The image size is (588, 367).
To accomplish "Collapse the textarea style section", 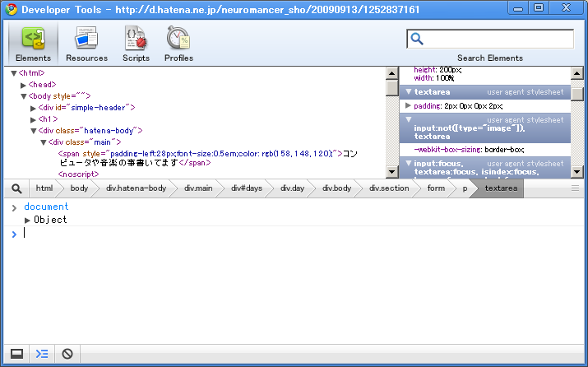I will [x=409, y=91].
